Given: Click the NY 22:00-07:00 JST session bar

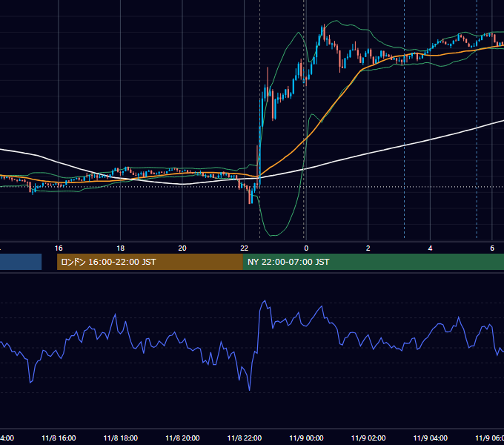Looking at the screenshot, I should (x=373, y=262).
